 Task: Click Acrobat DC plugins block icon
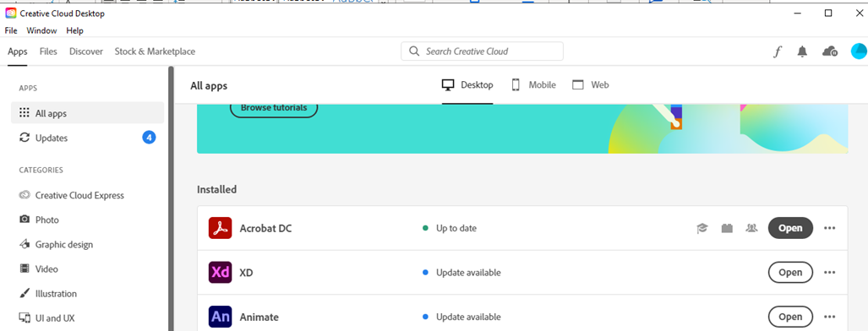click(727, 228)
